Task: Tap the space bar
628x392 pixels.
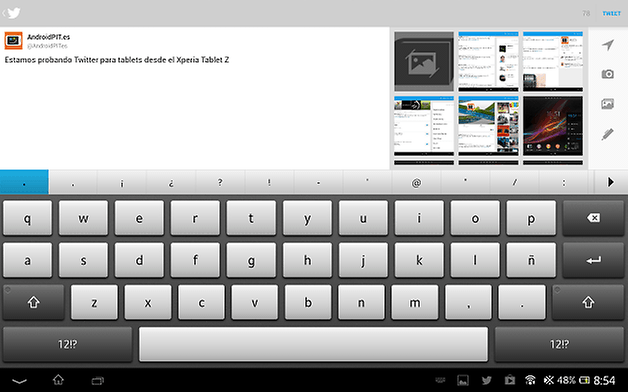Action: pyautogui.click(x=313, y=344)
